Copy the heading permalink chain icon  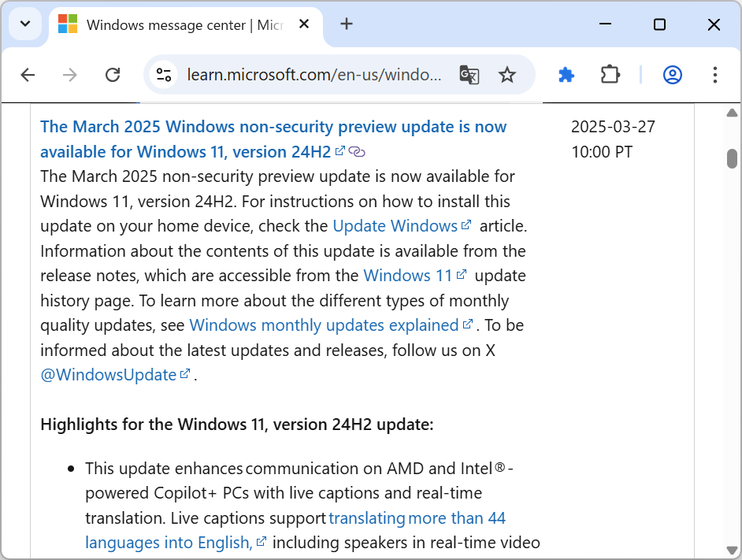358,151
